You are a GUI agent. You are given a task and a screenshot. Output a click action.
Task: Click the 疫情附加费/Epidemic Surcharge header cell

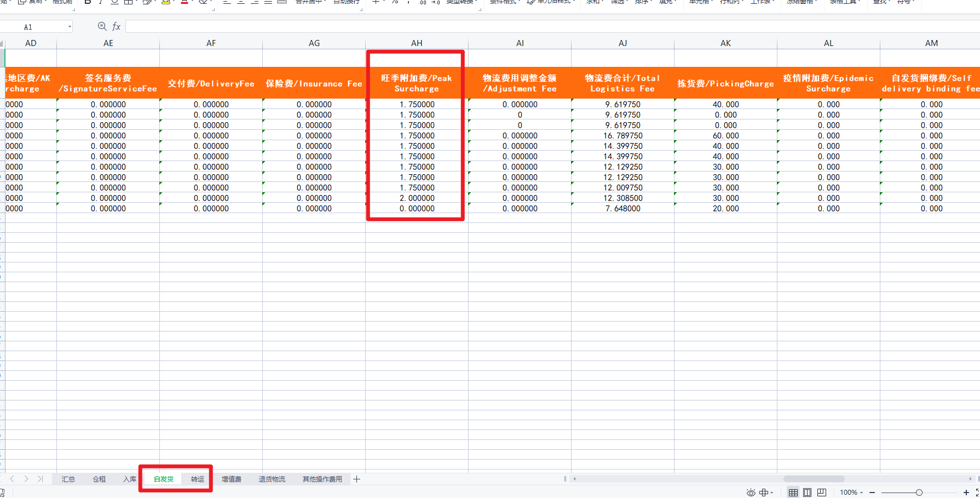[829, 83]
